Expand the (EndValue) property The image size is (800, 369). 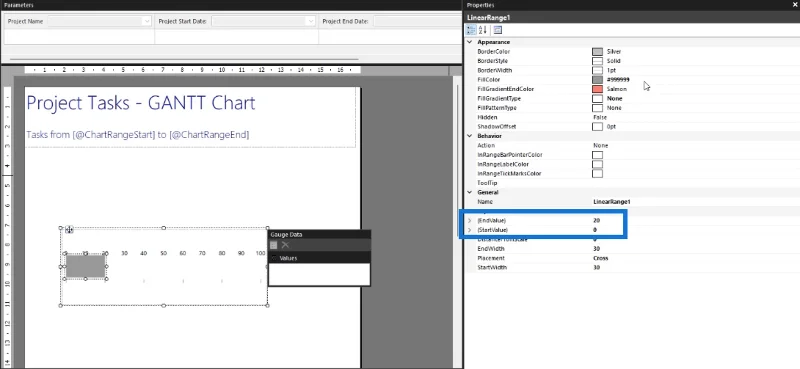click(x=470, y=220)
